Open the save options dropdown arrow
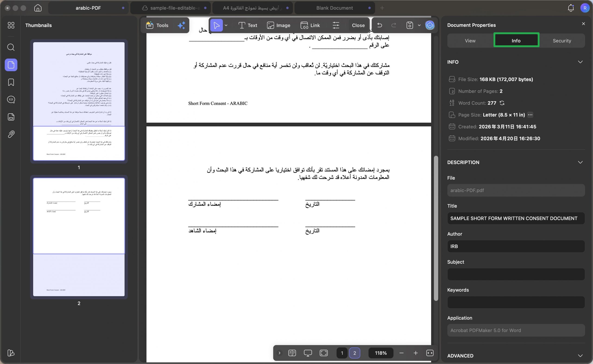Screen dimensions: 593x364 [419, 25]
